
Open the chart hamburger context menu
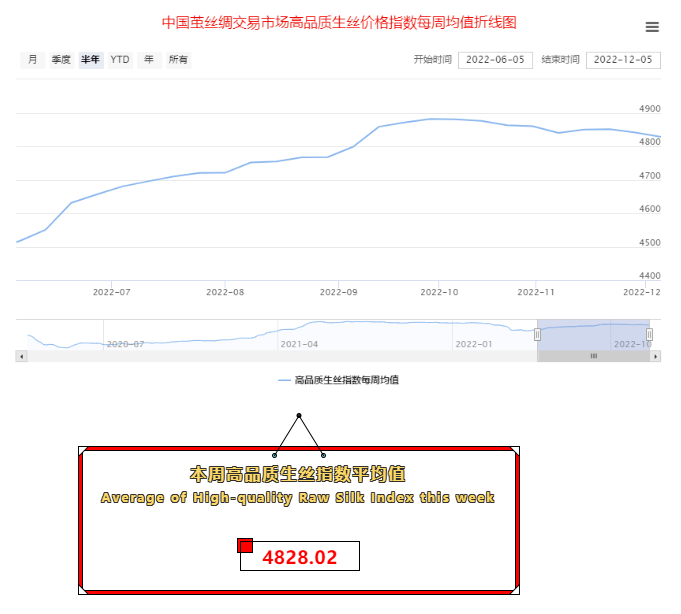click(652, 27)
